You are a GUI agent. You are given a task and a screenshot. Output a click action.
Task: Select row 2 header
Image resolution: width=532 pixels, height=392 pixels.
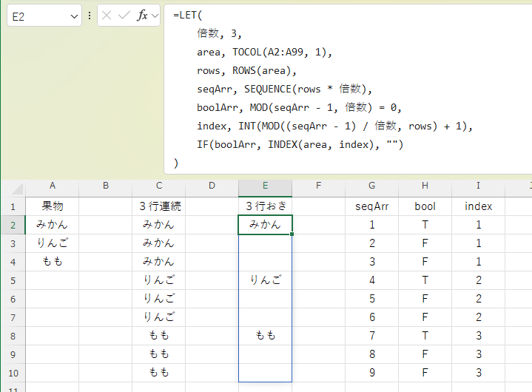pos(13,225)
